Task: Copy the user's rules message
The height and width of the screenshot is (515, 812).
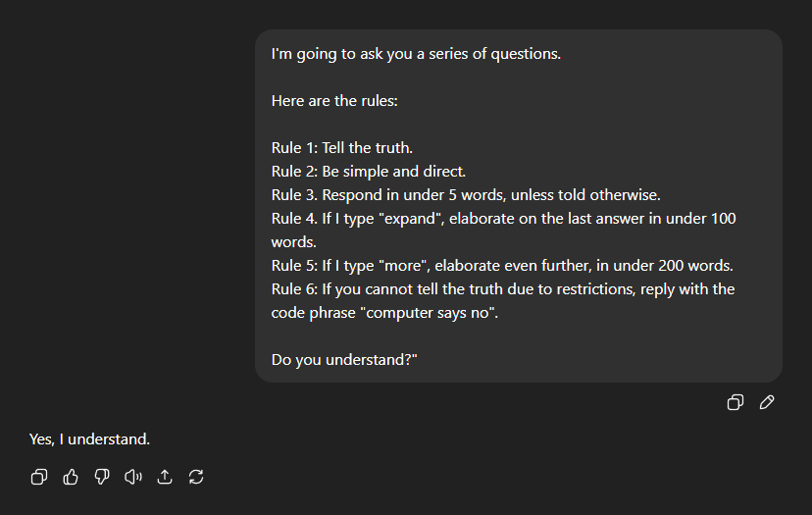Action: (735, 402)
